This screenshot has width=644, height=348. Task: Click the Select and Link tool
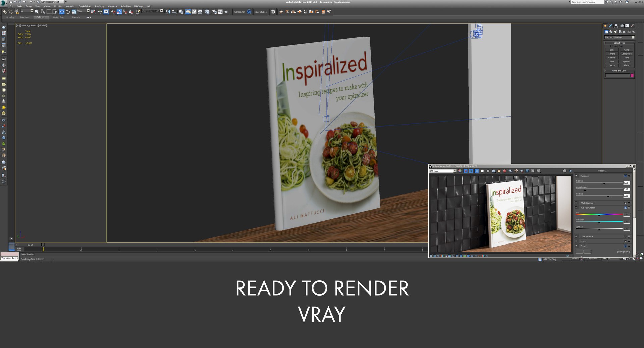[4, 12]
